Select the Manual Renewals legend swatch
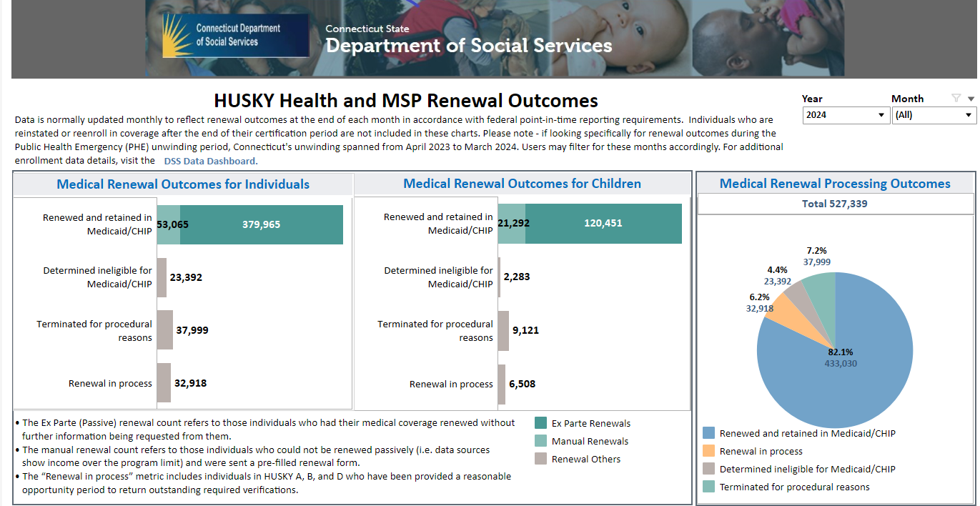 point(540,441)
